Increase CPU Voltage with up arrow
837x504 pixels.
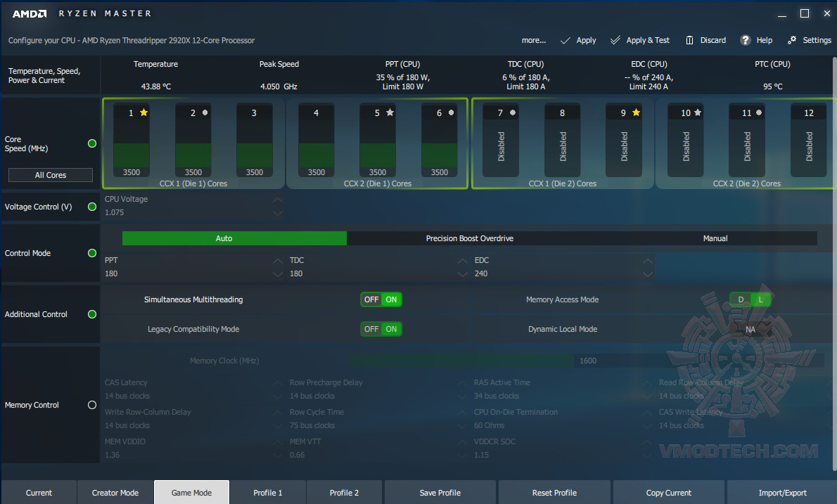point(278,200)
